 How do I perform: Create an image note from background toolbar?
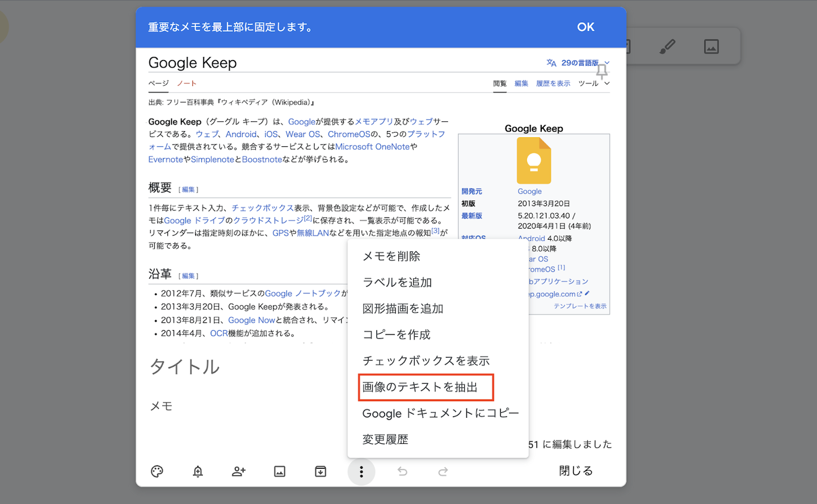(711, 46)
